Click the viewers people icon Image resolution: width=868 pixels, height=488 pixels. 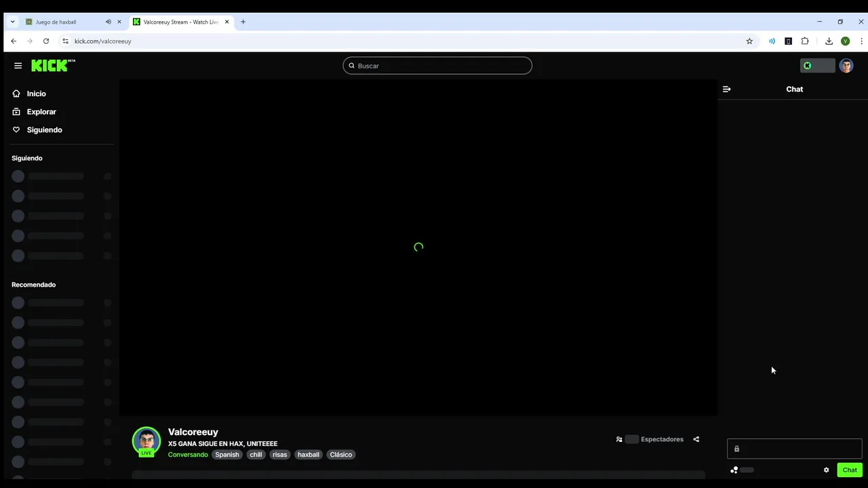[x=619, y=439]
